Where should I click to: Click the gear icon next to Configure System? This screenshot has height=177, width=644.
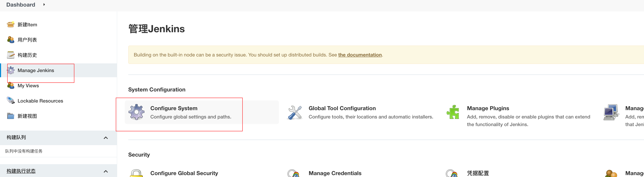[x=136, y=112]
